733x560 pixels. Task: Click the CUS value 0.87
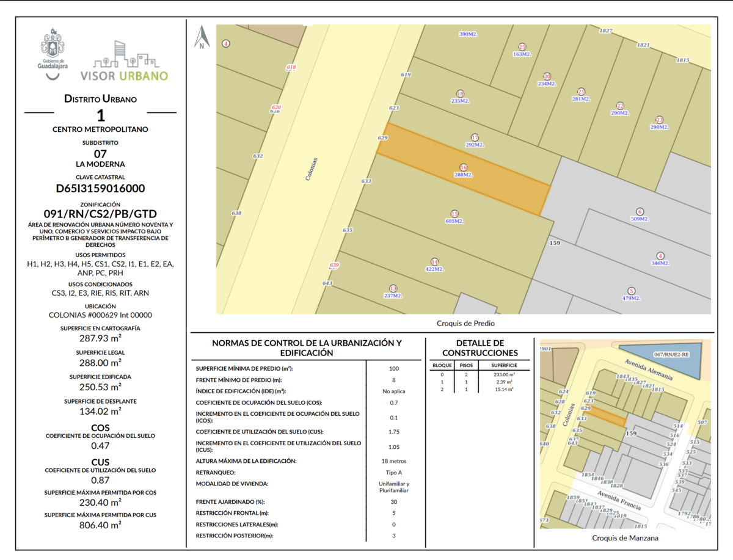(100, 480)
